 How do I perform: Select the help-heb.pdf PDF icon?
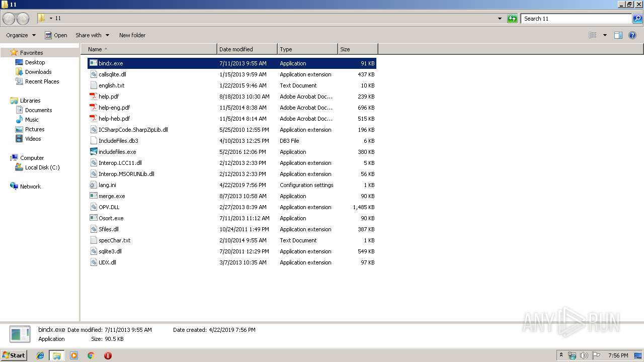[x=93, y=119]
